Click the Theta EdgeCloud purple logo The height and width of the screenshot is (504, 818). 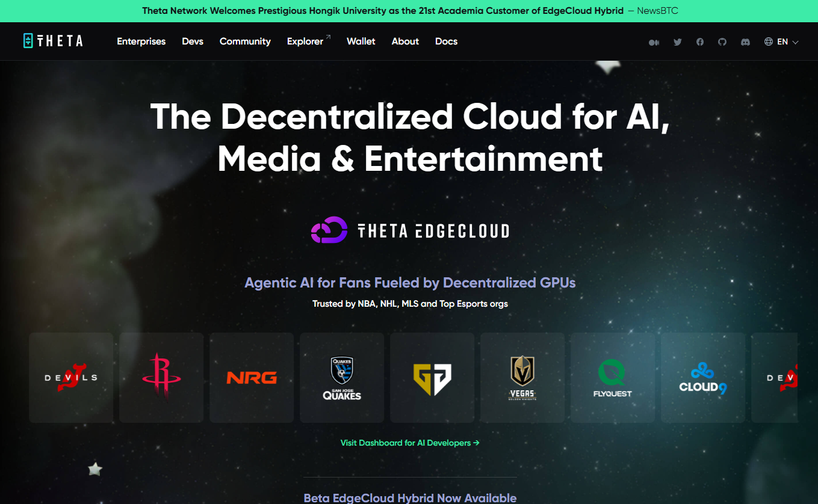[x=329, y=230]
